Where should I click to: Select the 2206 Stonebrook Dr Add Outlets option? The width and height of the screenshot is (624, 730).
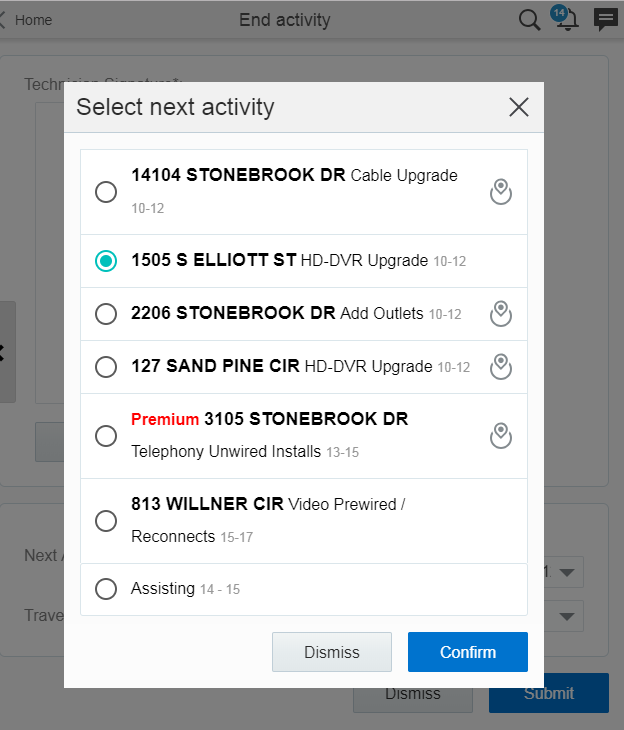coord(106,314)
